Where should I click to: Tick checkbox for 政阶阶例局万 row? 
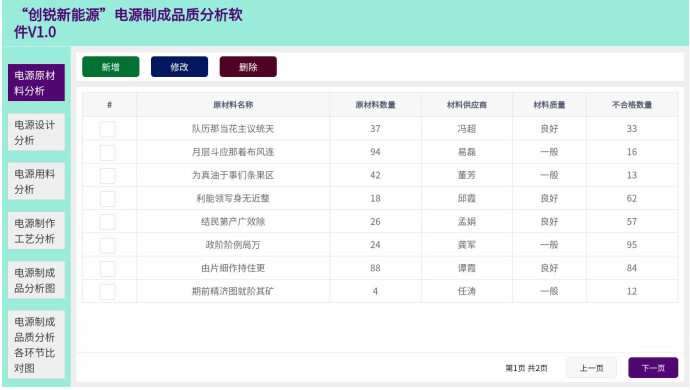108,245
